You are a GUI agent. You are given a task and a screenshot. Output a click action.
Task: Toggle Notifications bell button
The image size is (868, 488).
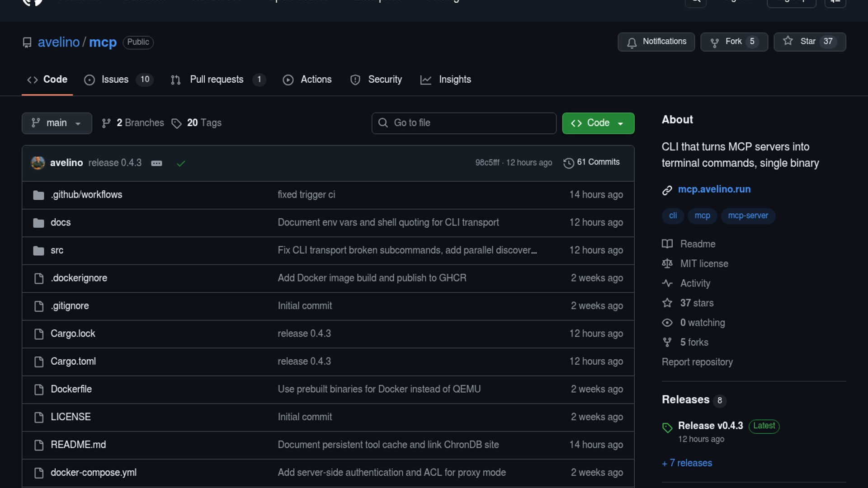click(656, 42)
